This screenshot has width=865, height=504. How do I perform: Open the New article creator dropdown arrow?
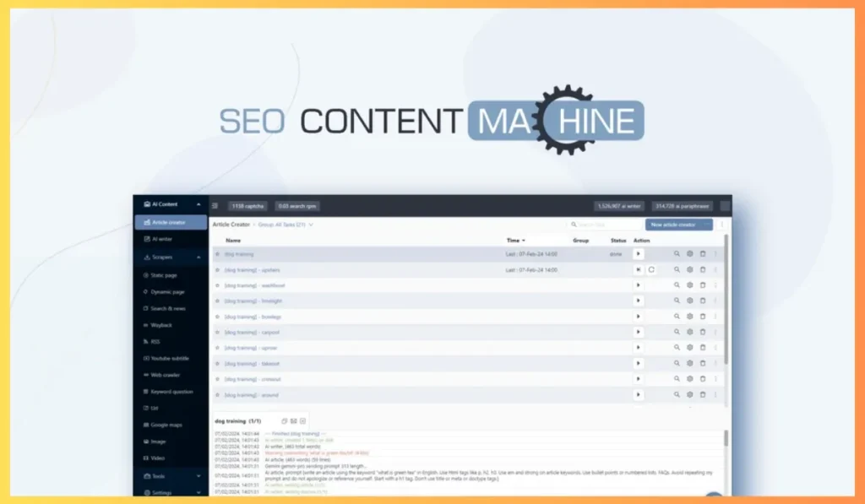707,225
